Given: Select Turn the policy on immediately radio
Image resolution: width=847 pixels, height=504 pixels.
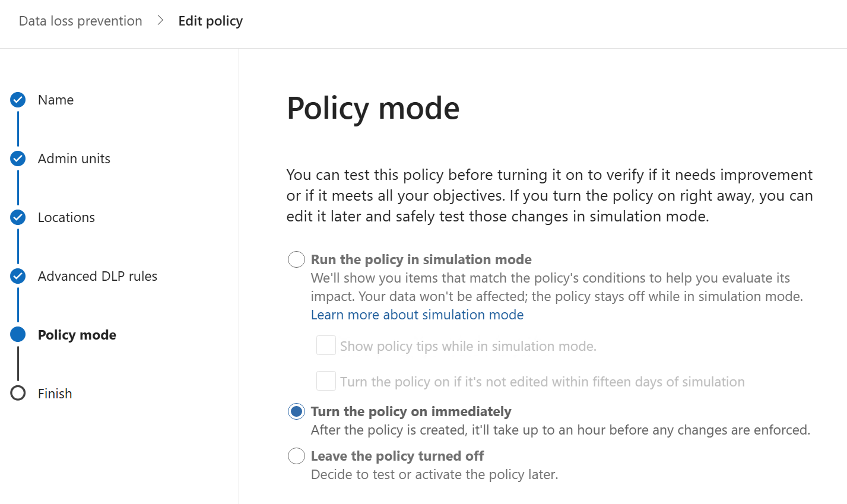Looking at the screenshot, I should [296, 411].
